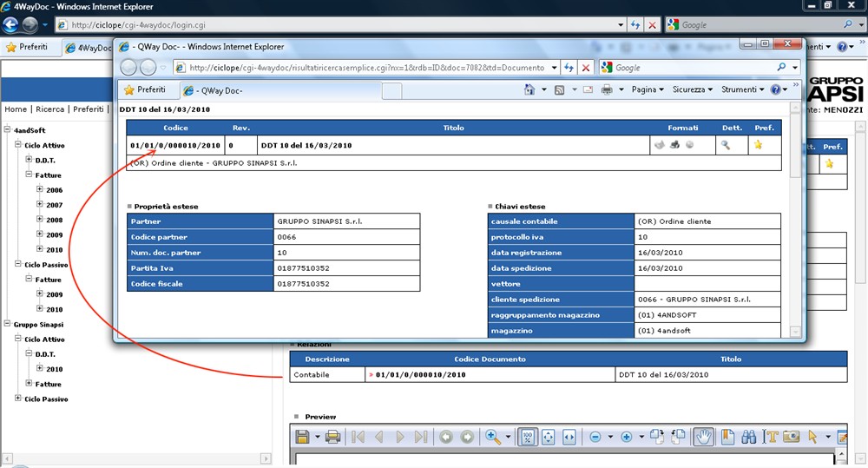Open the Preferiti link in the 4WayDoc navigation

click(x=88, y=109)
